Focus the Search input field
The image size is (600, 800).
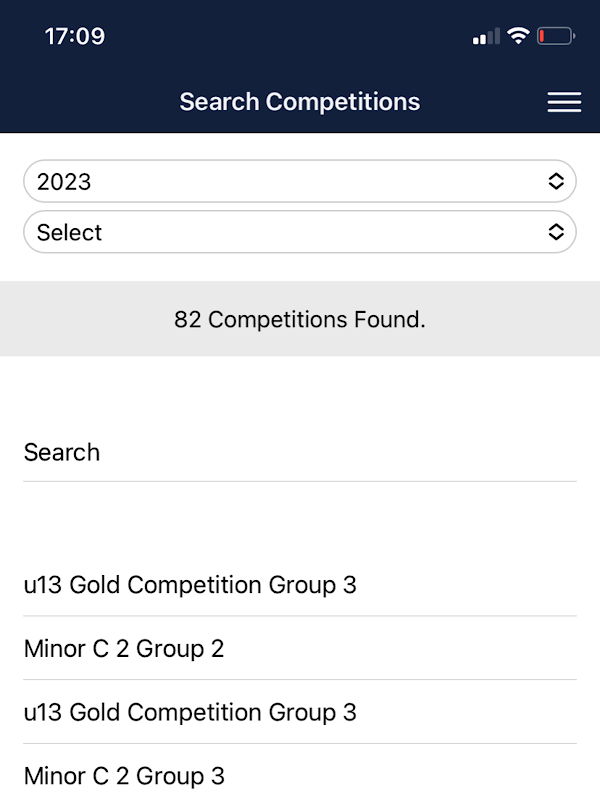coord(300,453)
